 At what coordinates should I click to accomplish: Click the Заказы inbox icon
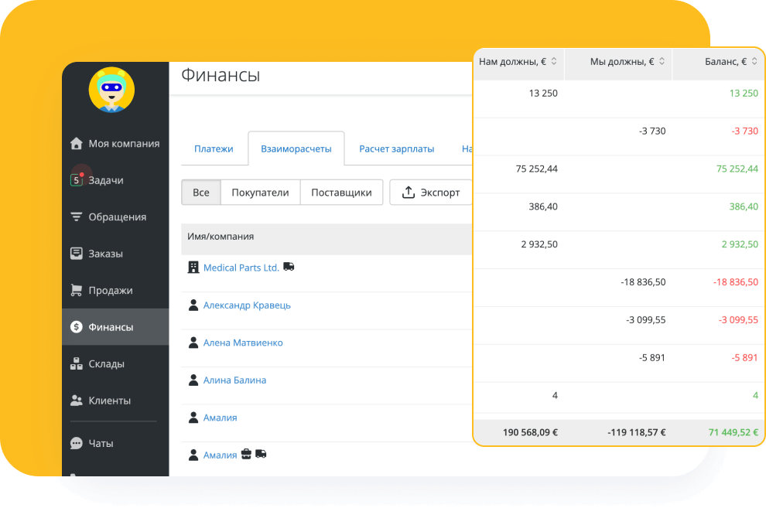click(x=77, y=254)
